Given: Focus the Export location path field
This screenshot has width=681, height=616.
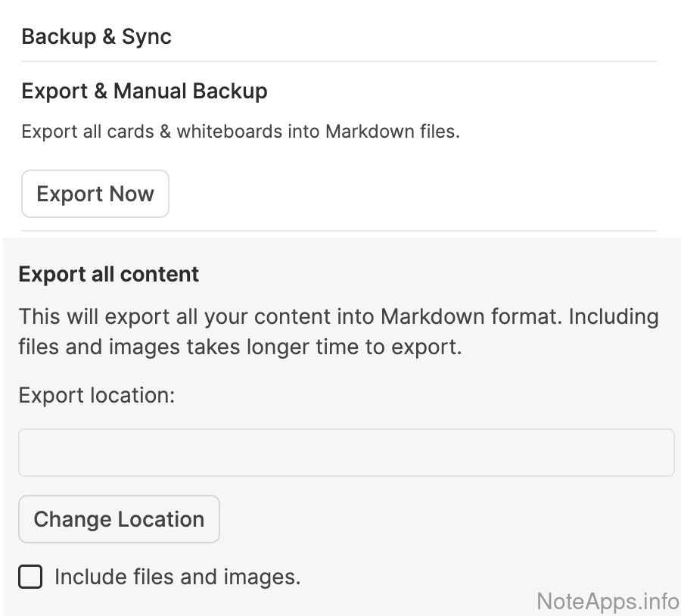Looking at the screenshot, I should click(x=346, y=453).
